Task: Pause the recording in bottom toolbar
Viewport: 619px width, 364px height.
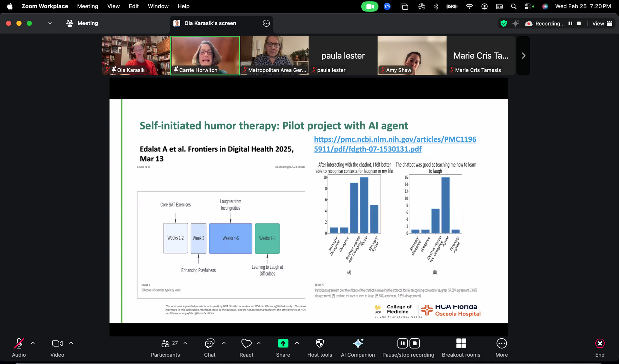Action: tap(402, 343)
